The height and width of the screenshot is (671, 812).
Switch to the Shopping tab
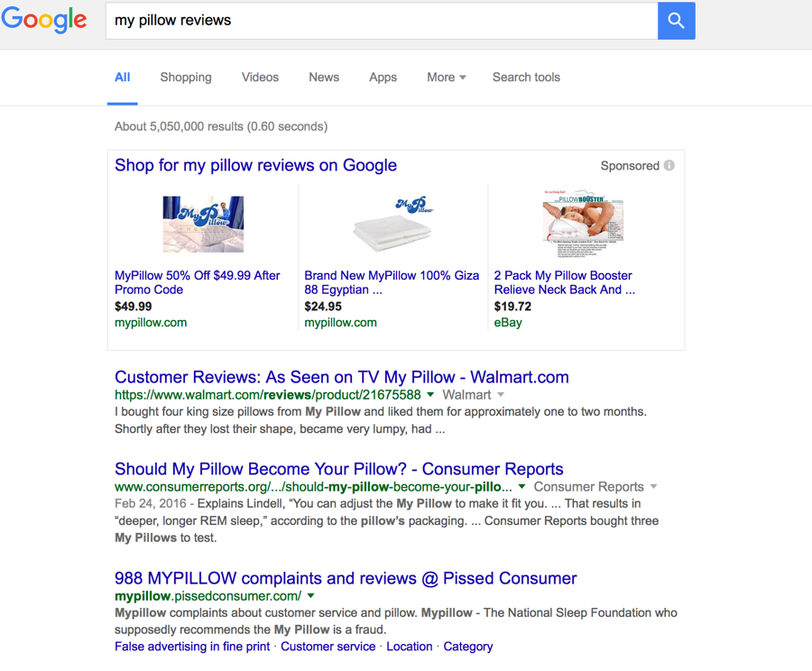click(x=186, y=78)
